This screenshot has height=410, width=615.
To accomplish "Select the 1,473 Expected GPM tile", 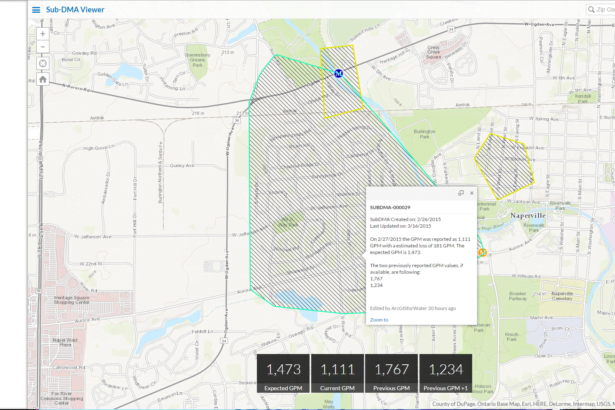I will point(282,374).
